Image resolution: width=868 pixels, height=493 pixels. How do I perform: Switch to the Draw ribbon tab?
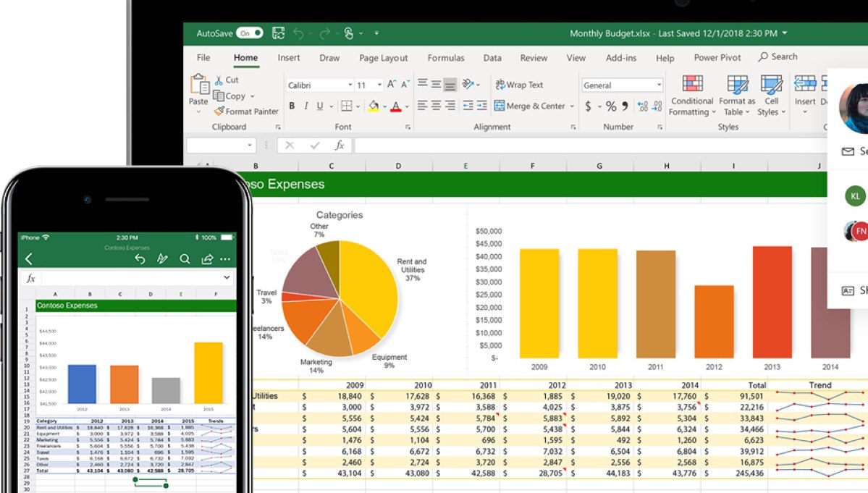click(x=329, y=57)
